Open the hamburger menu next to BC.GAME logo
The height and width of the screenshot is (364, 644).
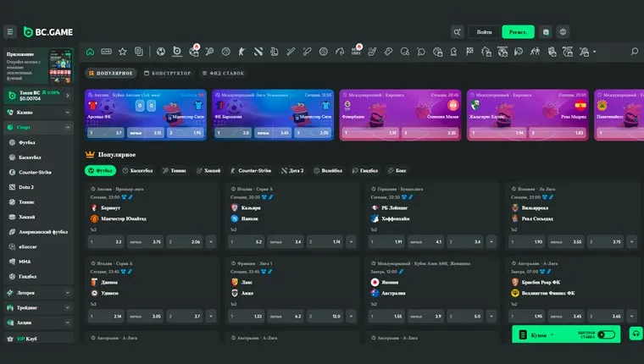(10, 32)
